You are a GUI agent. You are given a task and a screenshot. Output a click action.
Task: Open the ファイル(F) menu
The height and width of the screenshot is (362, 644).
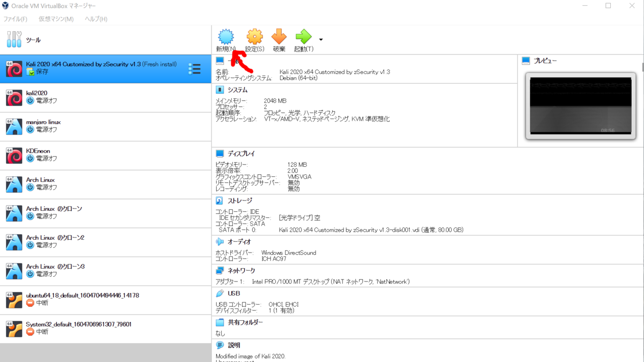[16, 18]
